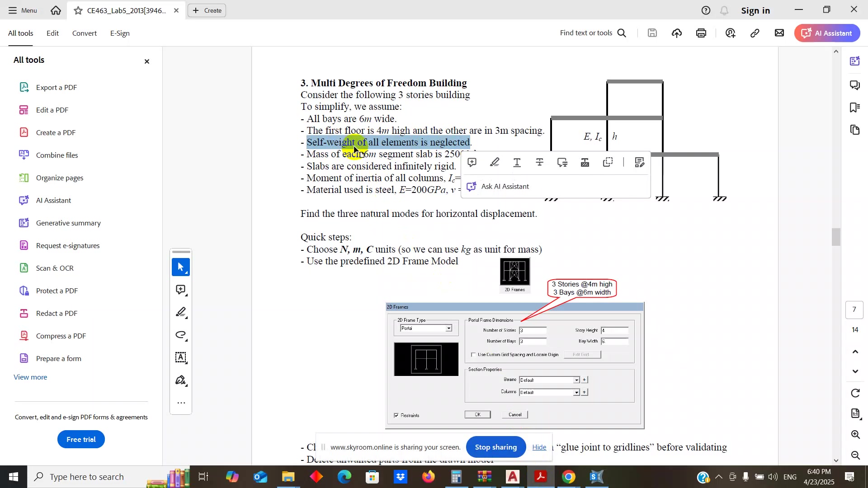Image resolution: width=868 pixels, height=488 pixels.
Task: Select the underline text icon in popup
Action: coord(517,163)
